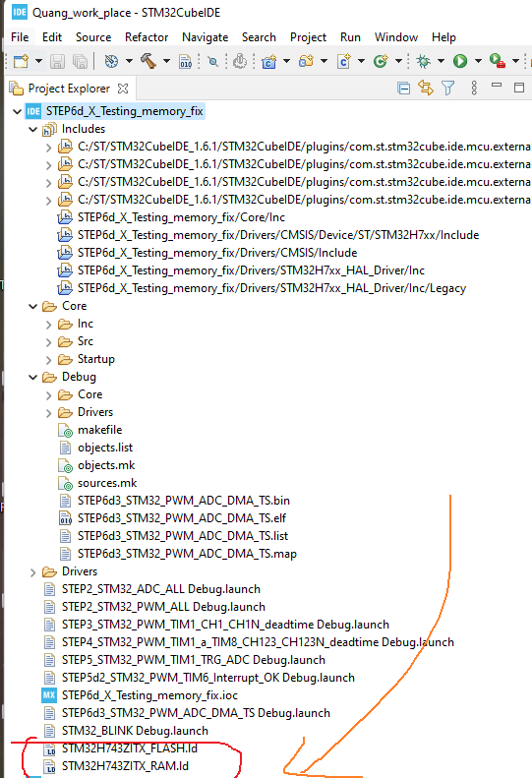Select STEP2_STM32_ADC_ALL Debug.launch file
532x778 pixels.
[x=161, y=589]
